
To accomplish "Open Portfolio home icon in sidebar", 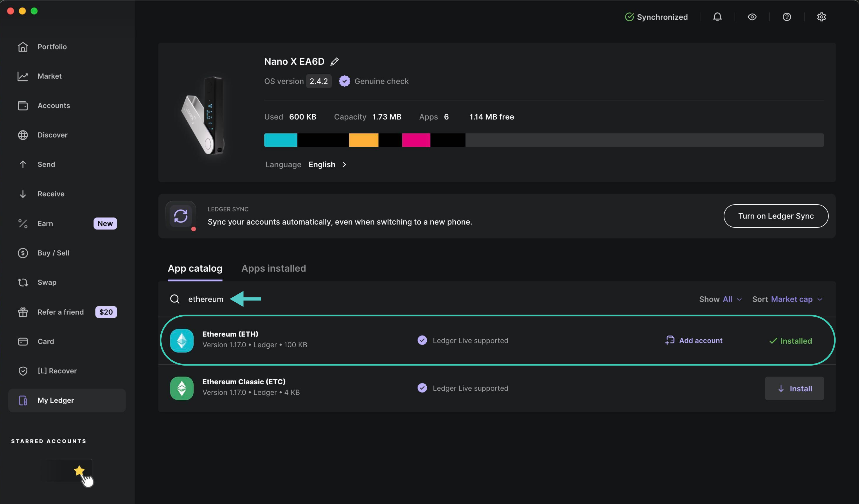I will pos(23,47).
